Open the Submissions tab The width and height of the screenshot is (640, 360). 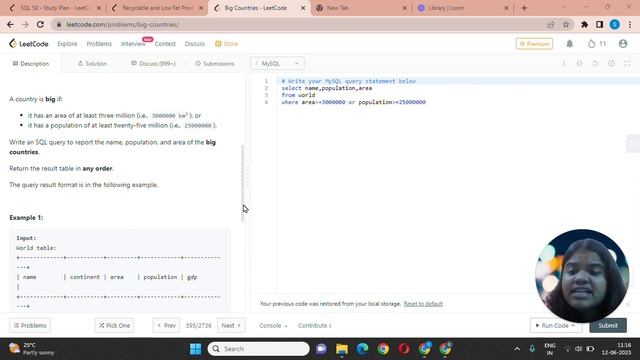click(215, 64)
